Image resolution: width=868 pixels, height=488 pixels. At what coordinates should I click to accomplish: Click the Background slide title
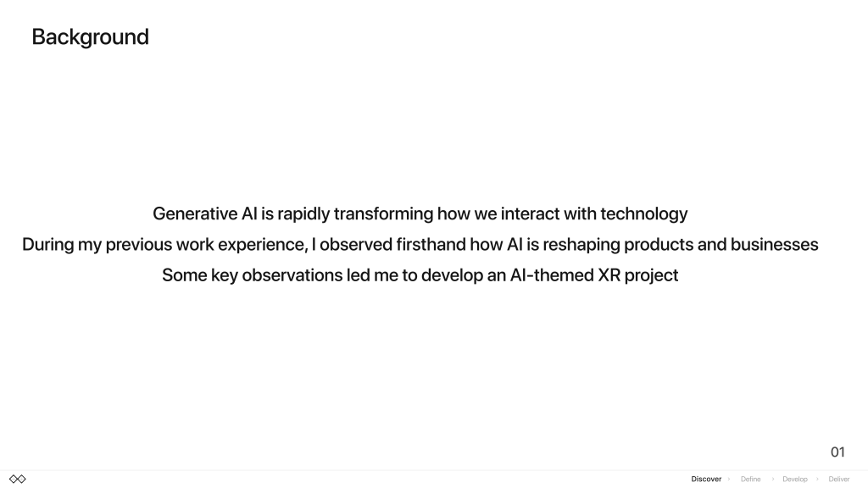[90, 37]
